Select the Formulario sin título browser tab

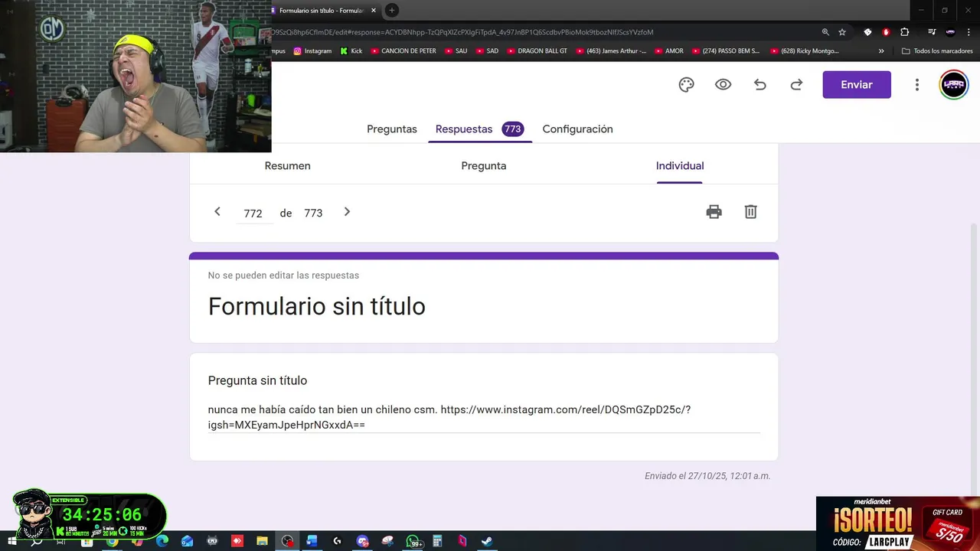(322, 11)
